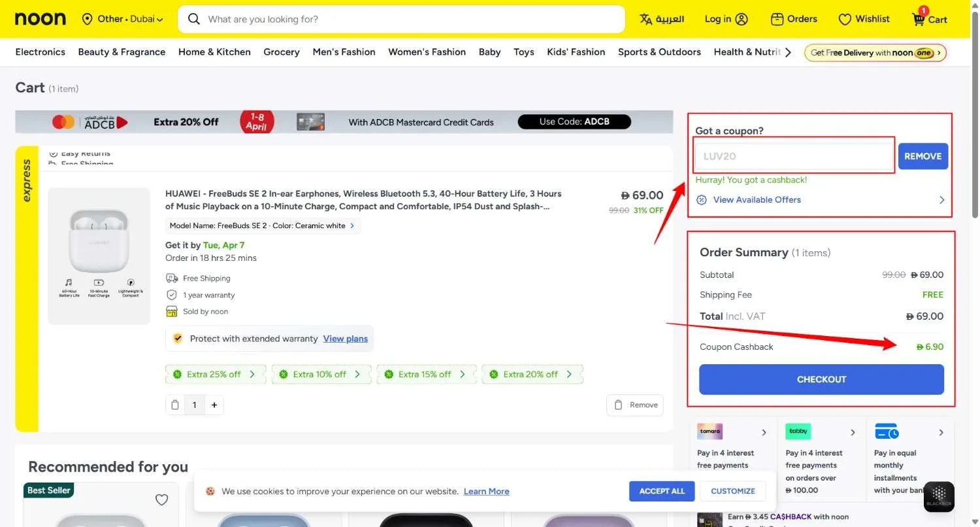Screen dimensions: 980x527
Task: Click Get Free Delivery with noon one
Action: coord(875,52)
